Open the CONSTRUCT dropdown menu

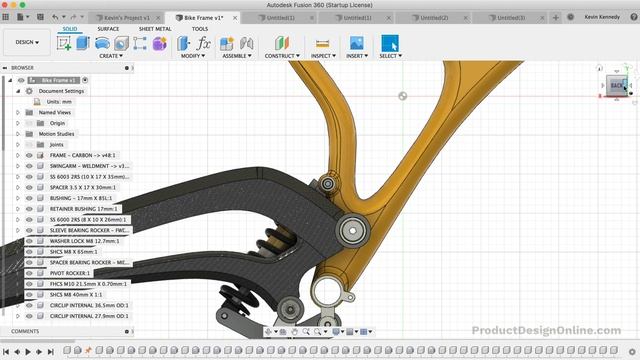pos(282,56)
